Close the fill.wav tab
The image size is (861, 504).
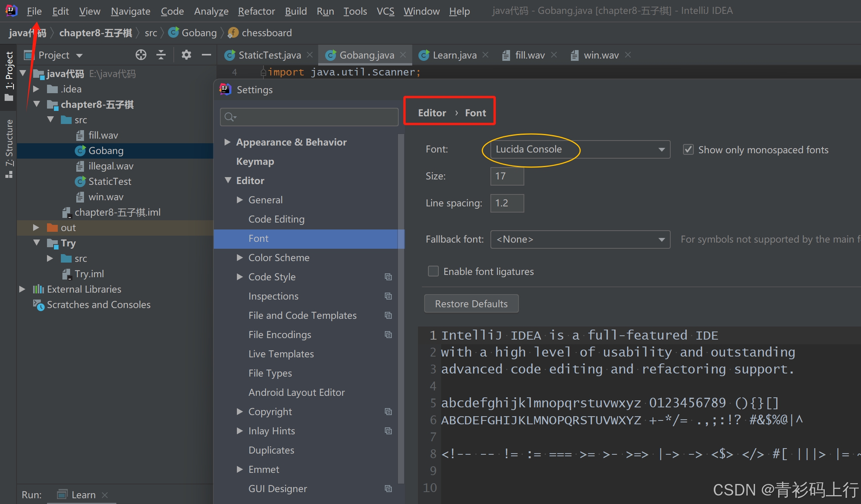554,55
